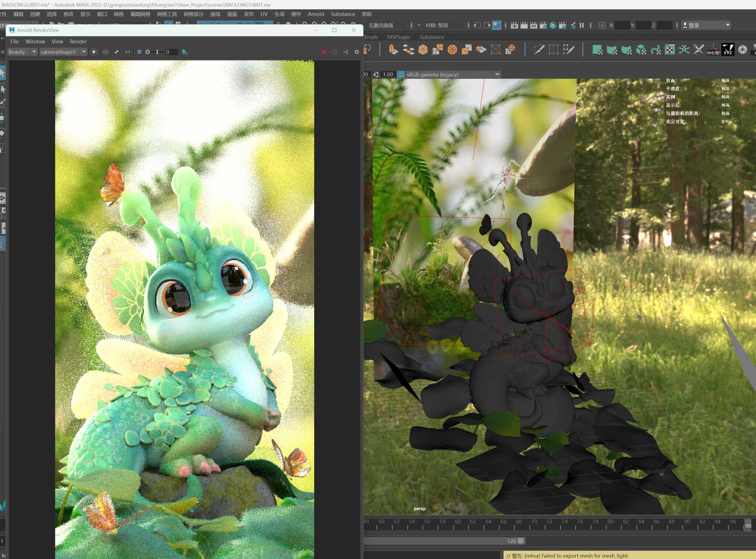Open the Arnold menu in Maya
The height and width of the screenshot is (559, 756).
316,14
